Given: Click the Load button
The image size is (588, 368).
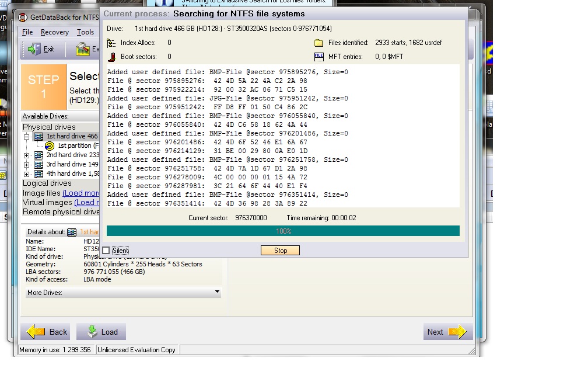Looking at the screenshot, I should (x=101, y=332).
